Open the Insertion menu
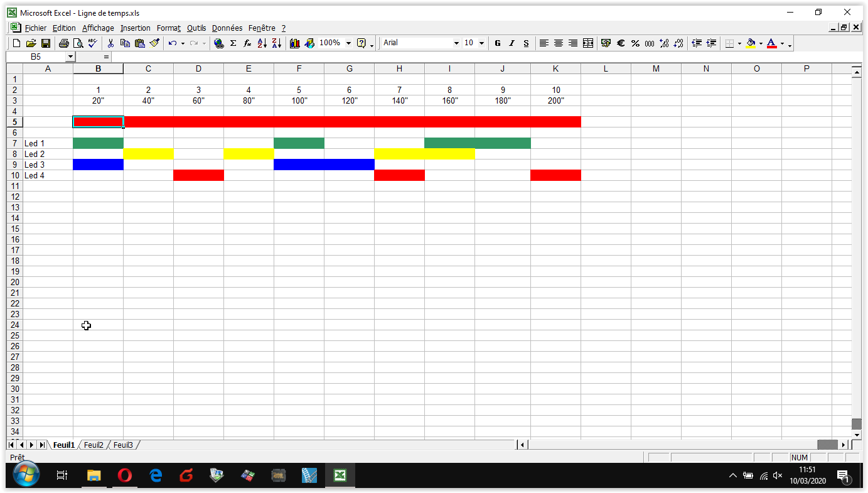Screen dimensions: 868x493 136,28
